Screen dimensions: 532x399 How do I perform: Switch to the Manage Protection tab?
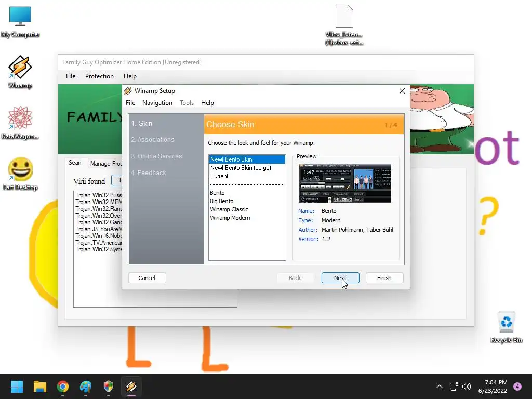click(x=105, y=164)
